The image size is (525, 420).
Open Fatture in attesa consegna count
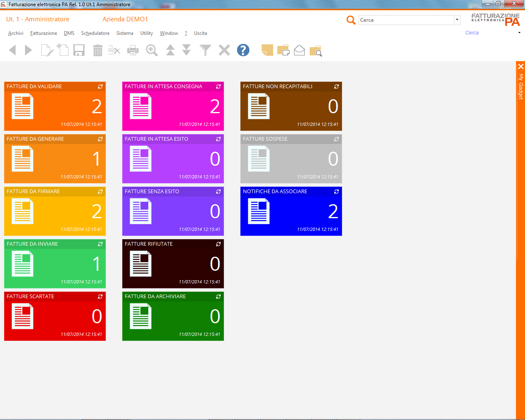pyautogui.click(x=215, y=106)
